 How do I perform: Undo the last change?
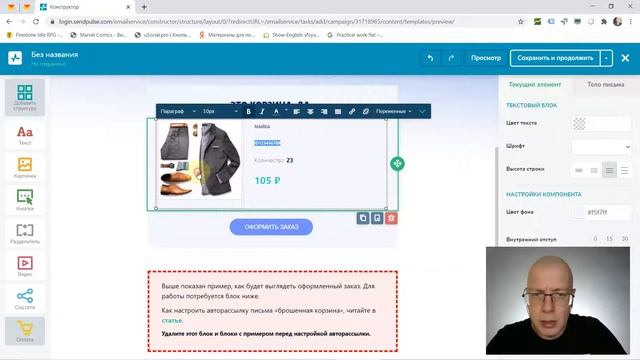click(x=430, y=58)
